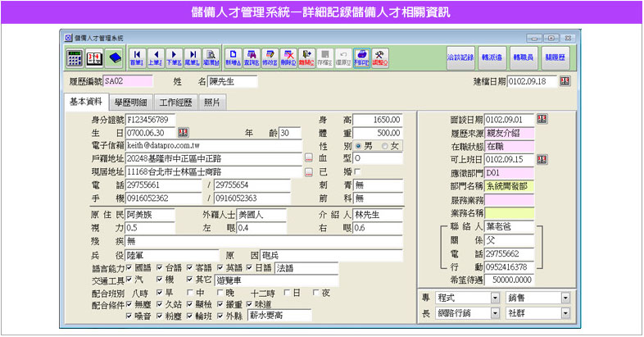Open the 銷售 dropdown list

pos(565,298)
